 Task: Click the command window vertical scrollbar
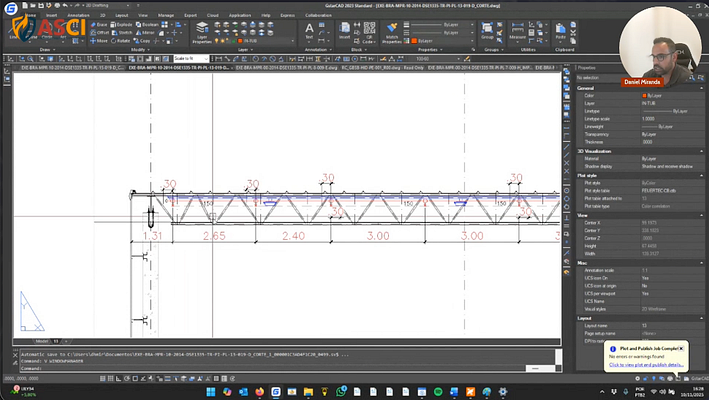pyautogui.click(x=558, y=357)
